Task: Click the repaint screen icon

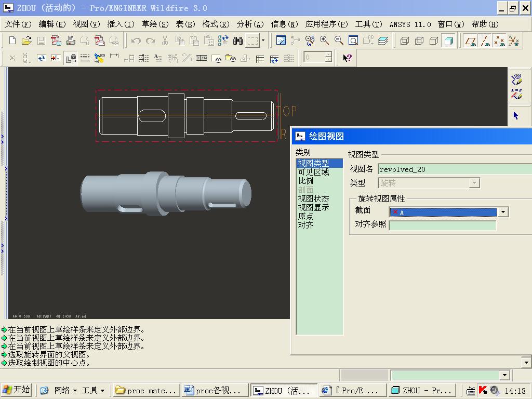Action: pyautogui.click(x=281, y=41)
